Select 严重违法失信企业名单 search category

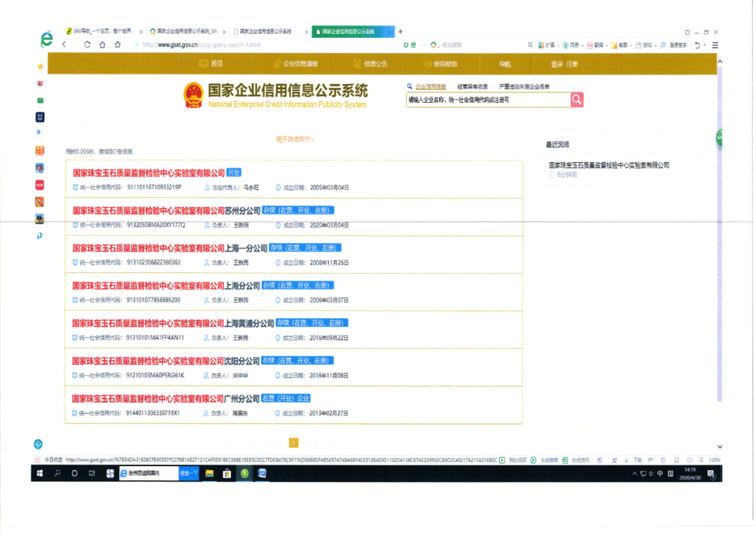tap(524, 87)
